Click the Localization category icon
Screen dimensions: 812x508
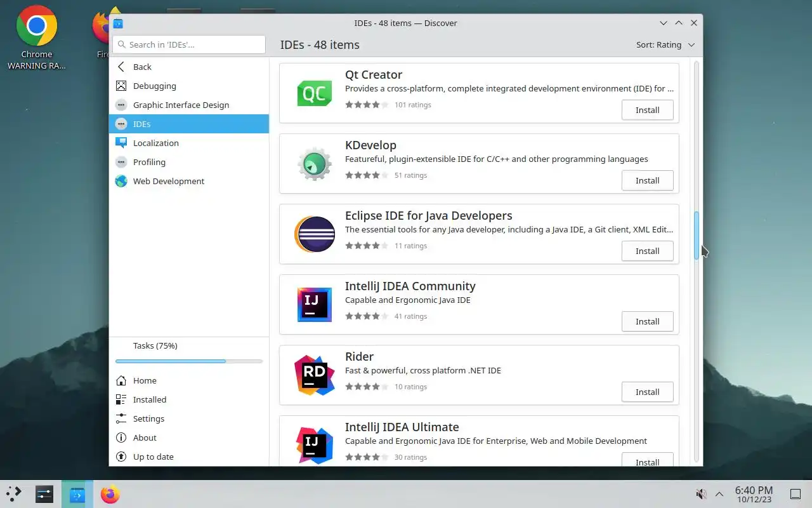[x=121, y=143]
